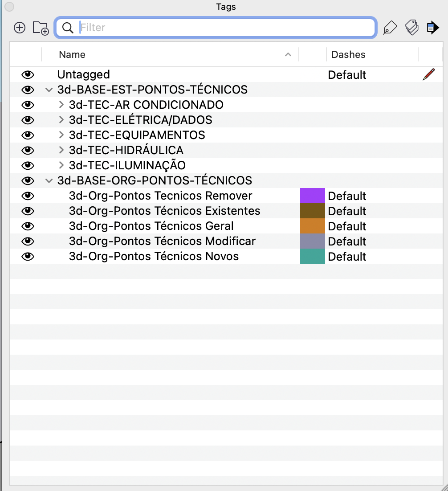Open the teal color swatch for Novos

pos(313,256)
